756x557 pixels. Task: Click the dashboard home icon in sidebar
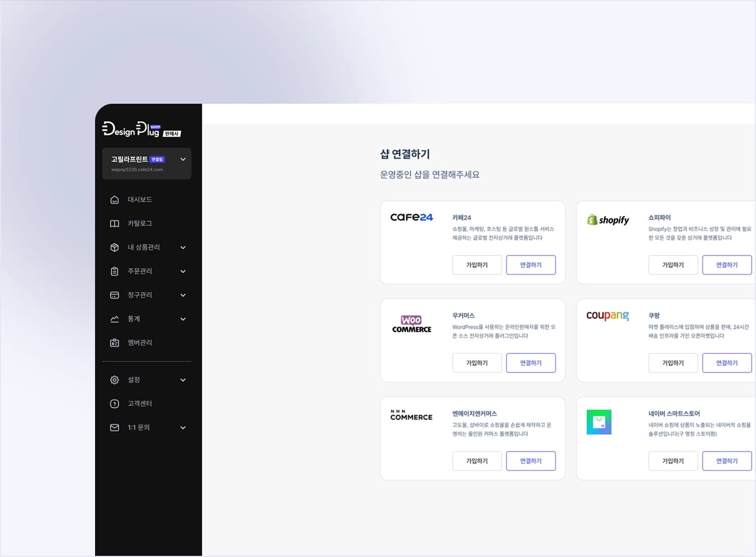(115, 200)
